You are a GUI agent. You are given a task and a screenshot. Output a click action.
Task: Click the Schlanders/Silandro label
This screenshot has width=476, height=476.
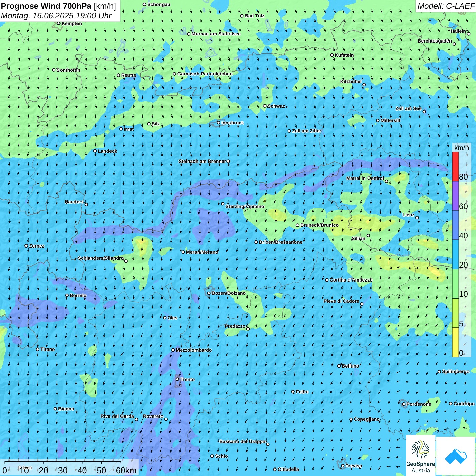click(x=101, y=258)
